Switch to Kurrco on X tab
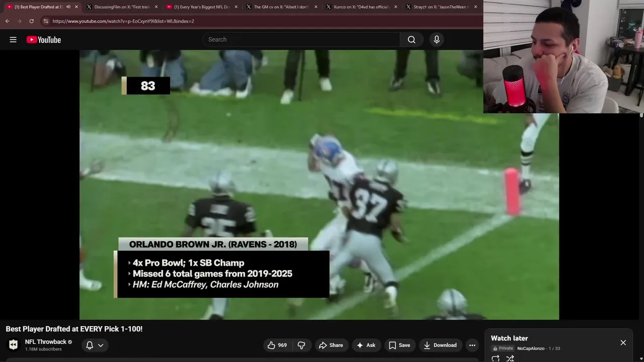Viewport: 644px width, 362px height. tap(361, 7)
